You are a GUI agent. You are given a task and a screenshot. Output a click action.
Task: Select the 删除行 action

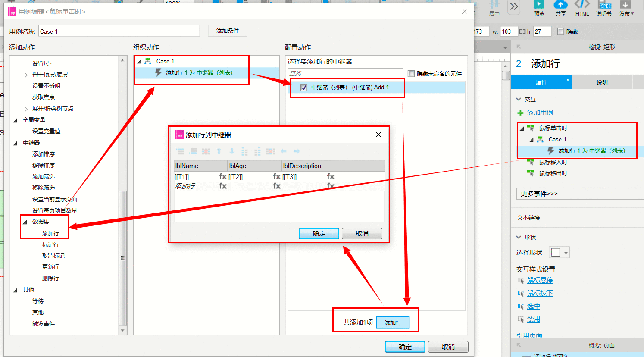point(50,278)
